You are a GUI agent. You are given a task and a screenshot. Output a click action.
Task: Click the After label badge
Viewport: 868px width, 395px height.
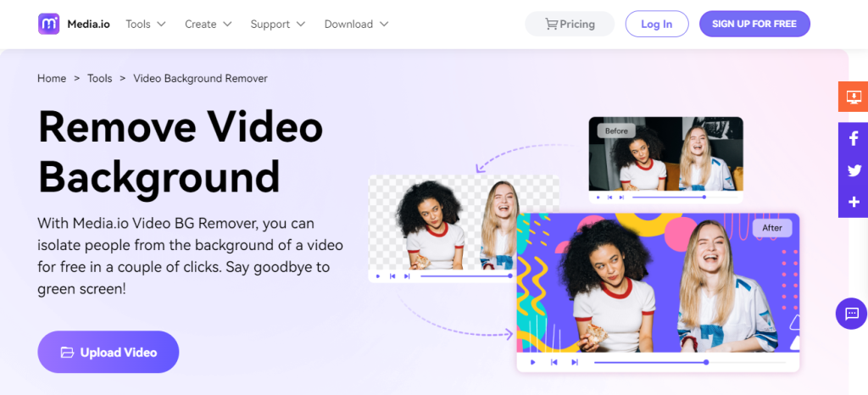pos(772,228)
